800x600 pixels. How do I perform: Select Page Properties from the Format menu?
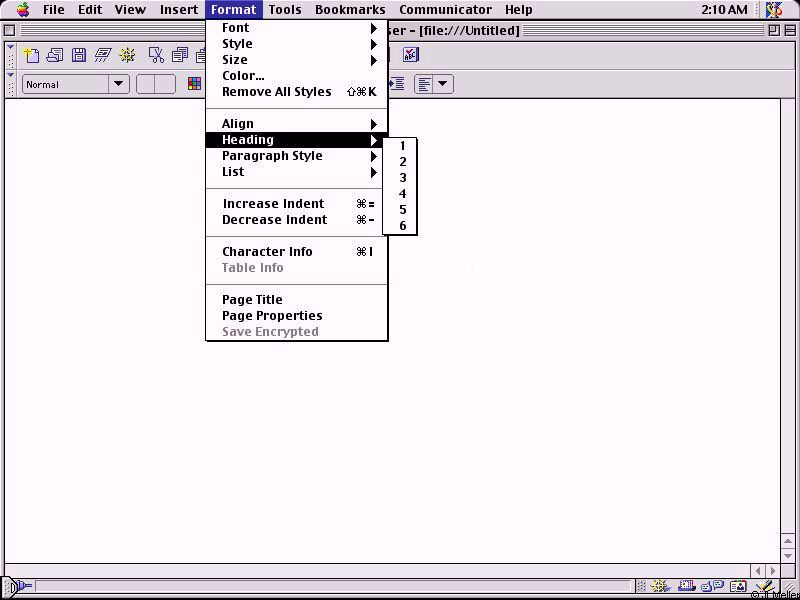pyautogui.click(x=272, y=316)
